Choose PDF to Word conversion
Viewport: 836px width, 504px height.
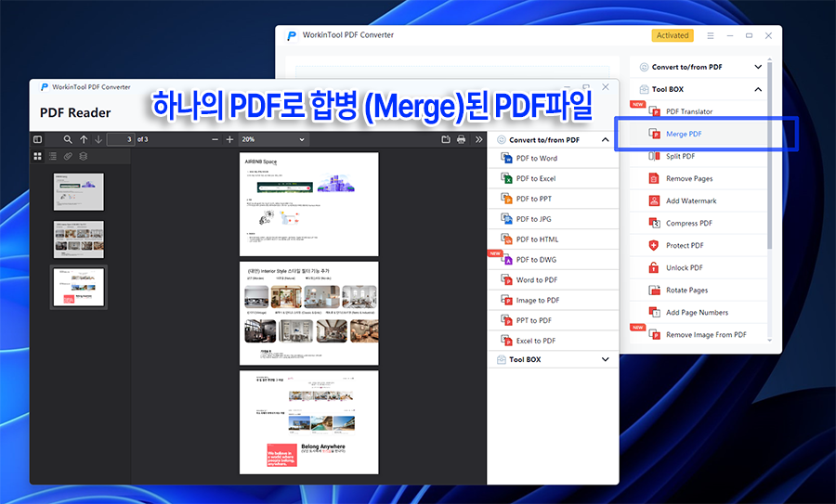[x=554, y=158]
